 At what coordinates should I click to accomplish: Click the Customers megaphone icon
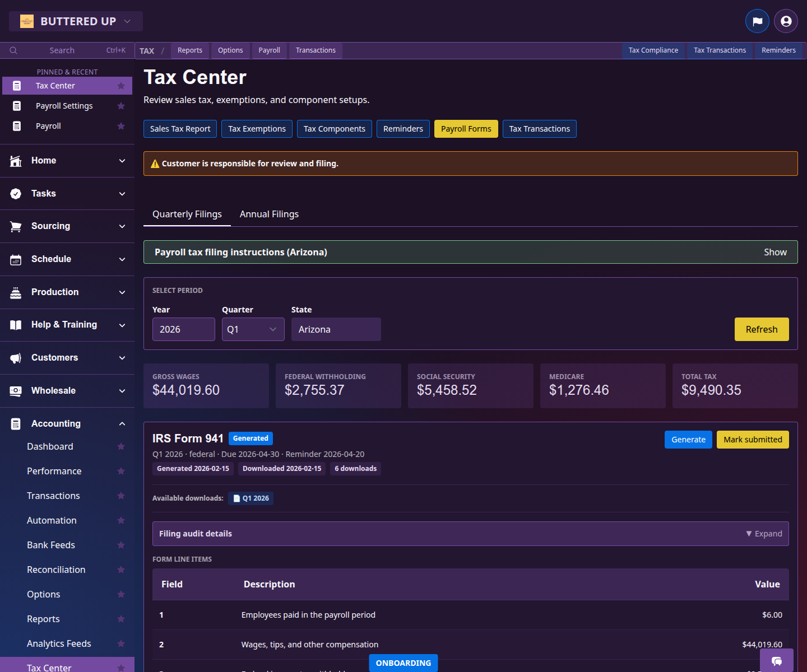[x=15, y=358]
